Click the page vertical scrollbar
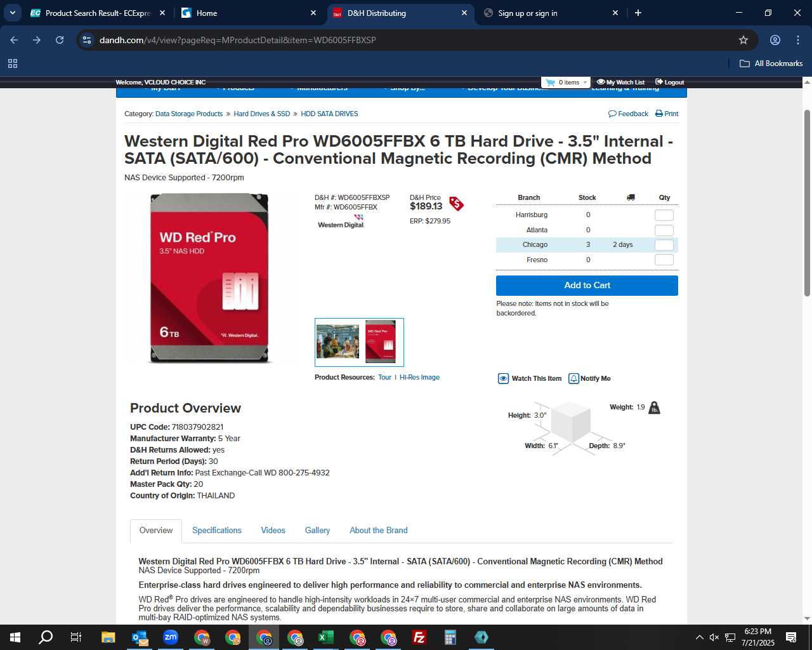The image size is (812, 650). coord(807,203)
